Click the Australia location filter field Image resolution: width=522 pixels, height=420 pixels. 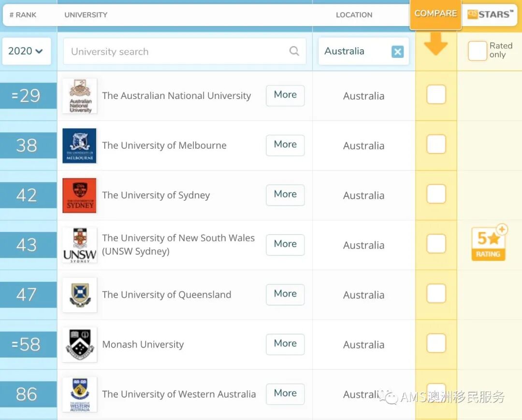click(x=363, y=51)
